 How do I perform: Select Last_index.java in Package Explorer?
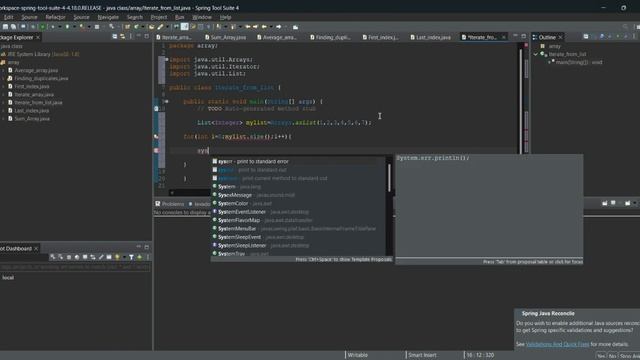point(31,111)
